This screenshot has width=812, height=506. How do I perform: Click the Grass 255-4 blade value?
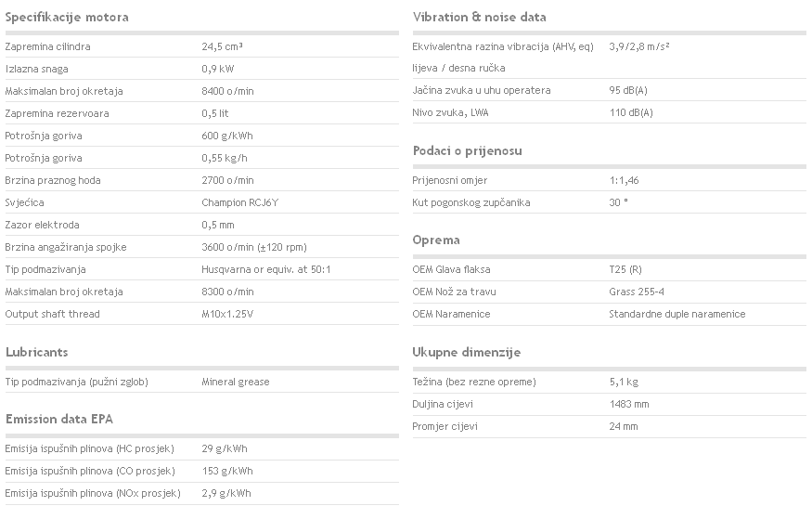click(x=637, y=292)
